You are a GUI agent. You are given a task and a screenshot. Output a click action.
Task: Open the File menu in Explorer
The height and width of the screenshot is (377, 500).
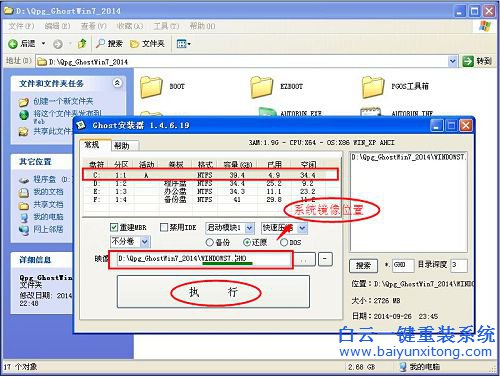21,26
